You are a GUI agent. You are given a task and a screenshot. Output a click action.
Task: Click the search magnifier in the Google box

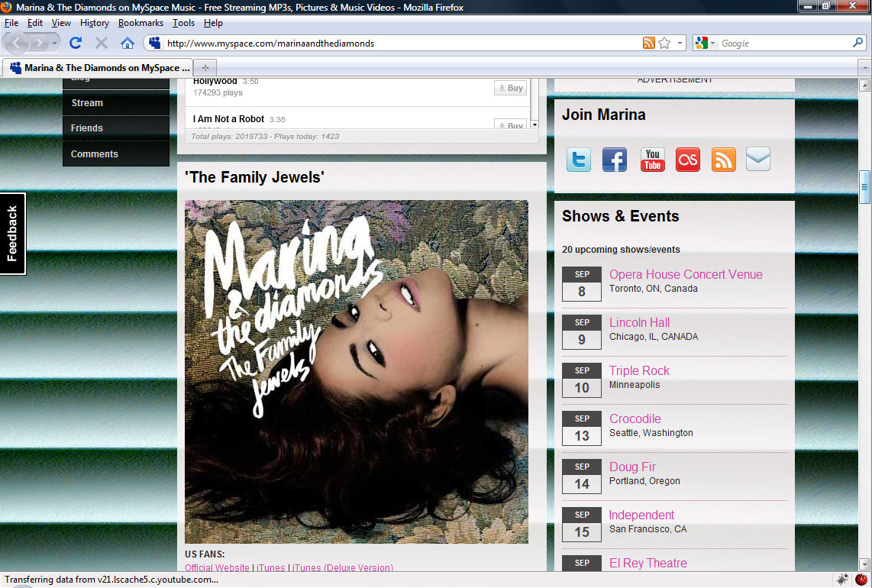(x=857, y=42)
